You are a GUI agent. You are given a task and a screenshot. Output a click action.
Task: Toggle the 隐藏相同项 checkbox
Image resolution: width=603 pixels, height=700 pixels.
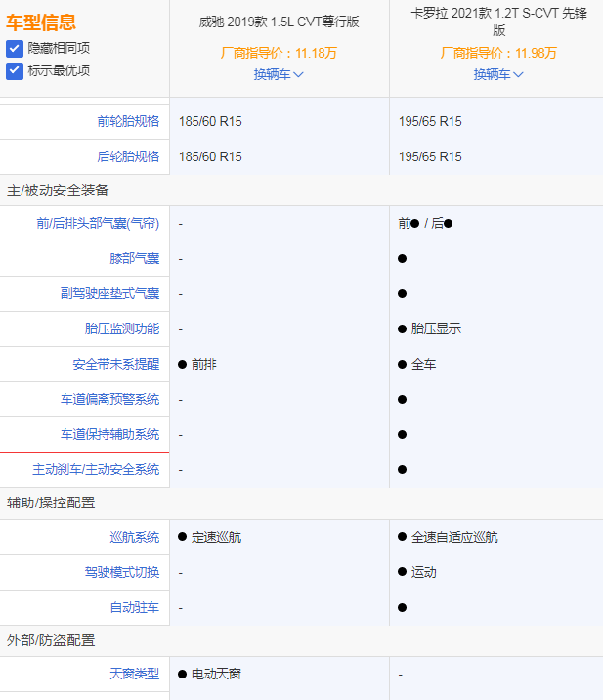pos(15,48)
